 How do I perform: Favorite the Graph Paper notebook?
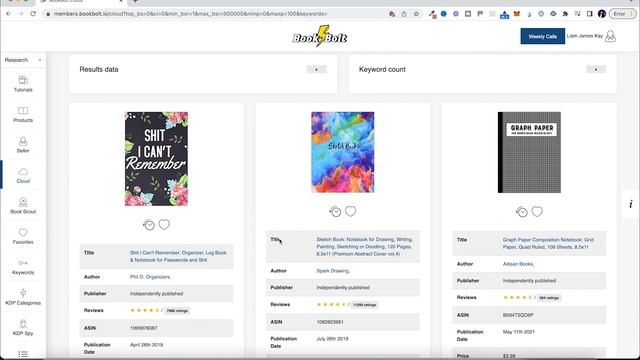537,211
